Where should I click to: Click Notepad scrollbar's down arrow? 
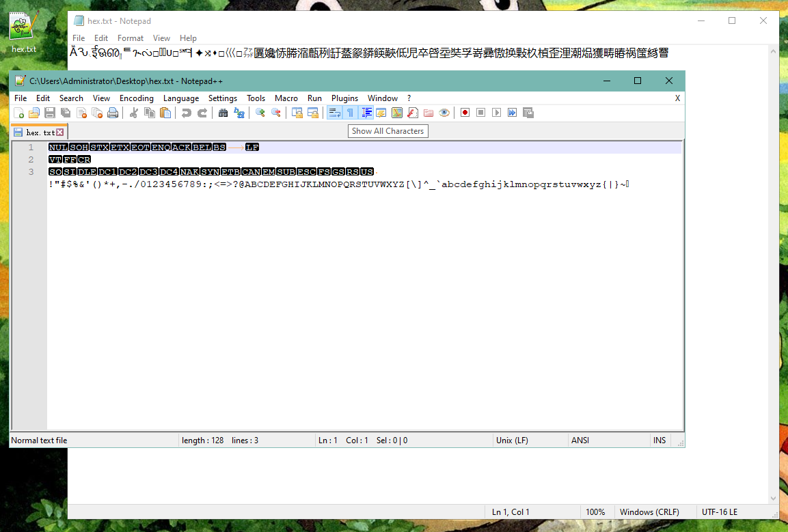[x=774, y=499]
